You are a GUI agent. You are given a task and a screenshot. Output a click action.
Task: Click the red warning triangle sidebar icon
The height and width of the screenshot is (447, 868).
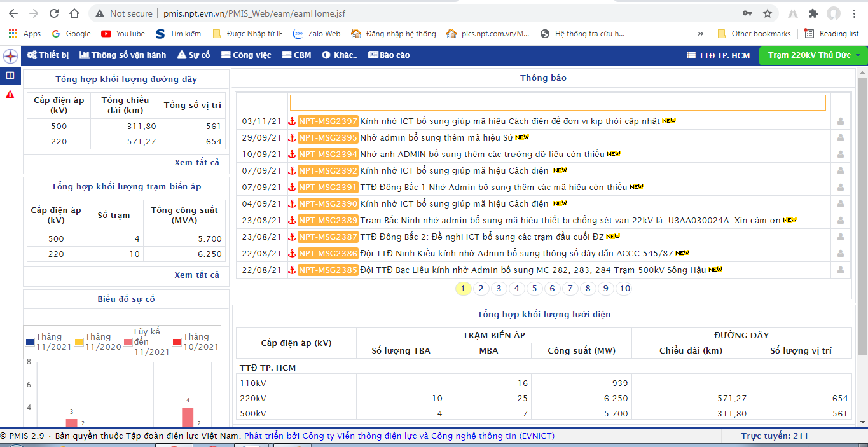10,94
